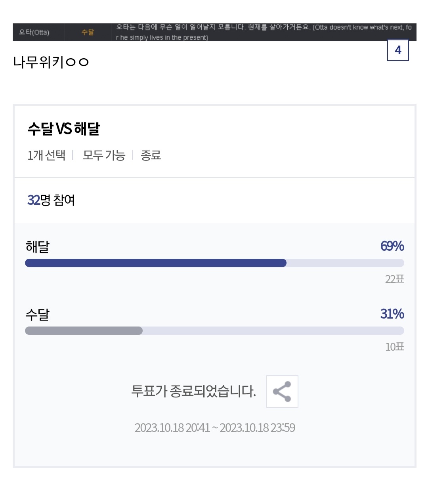Click the 10표 vote count
The image size is (428, 504).
click(x=394, y=347)
